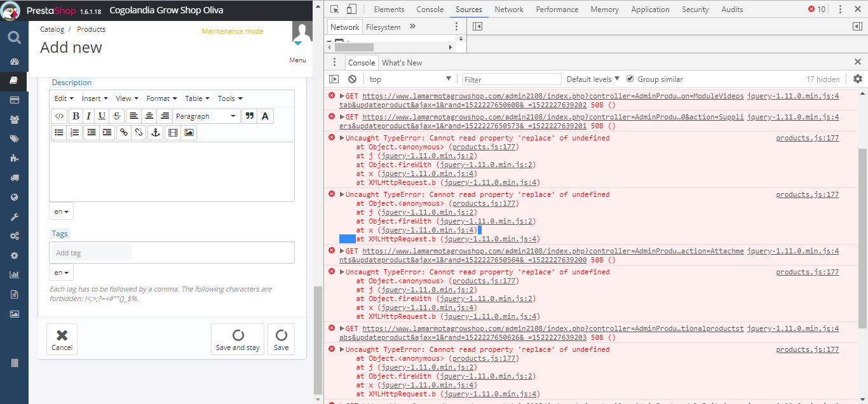Open the Insert menu in editor
This screenshot has width=868, height=404.
(95, 98)
